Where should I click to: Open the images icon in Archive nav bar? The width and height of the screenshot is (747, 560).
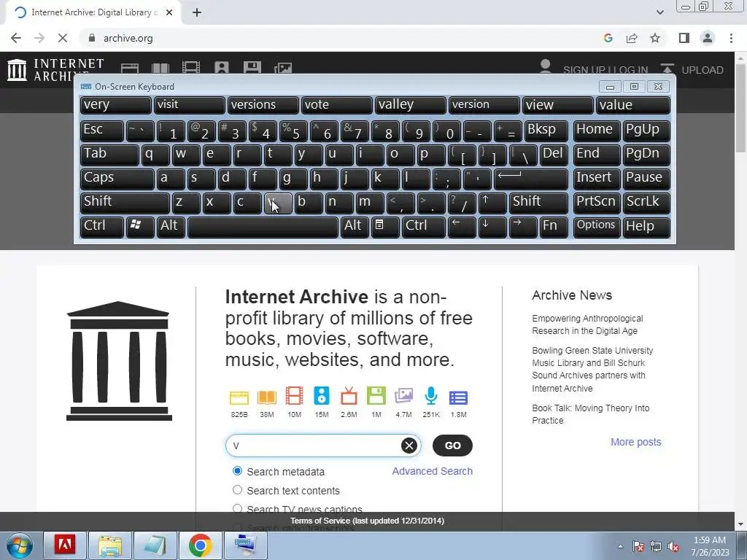283,68
